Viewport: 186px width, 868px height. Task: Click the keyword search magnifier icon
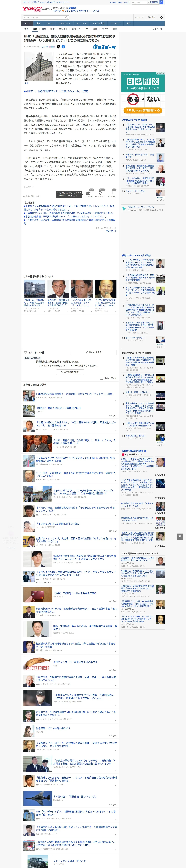pos(66,17)
